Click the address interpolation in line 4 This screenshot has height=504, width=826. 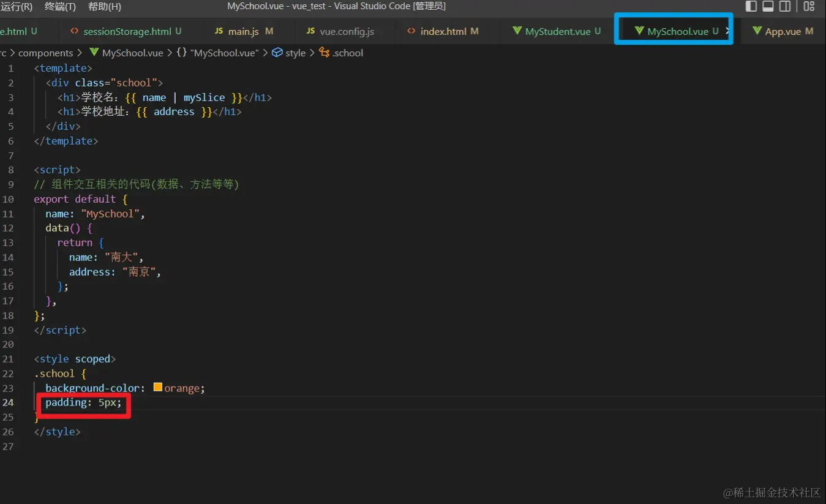point(174,111)
